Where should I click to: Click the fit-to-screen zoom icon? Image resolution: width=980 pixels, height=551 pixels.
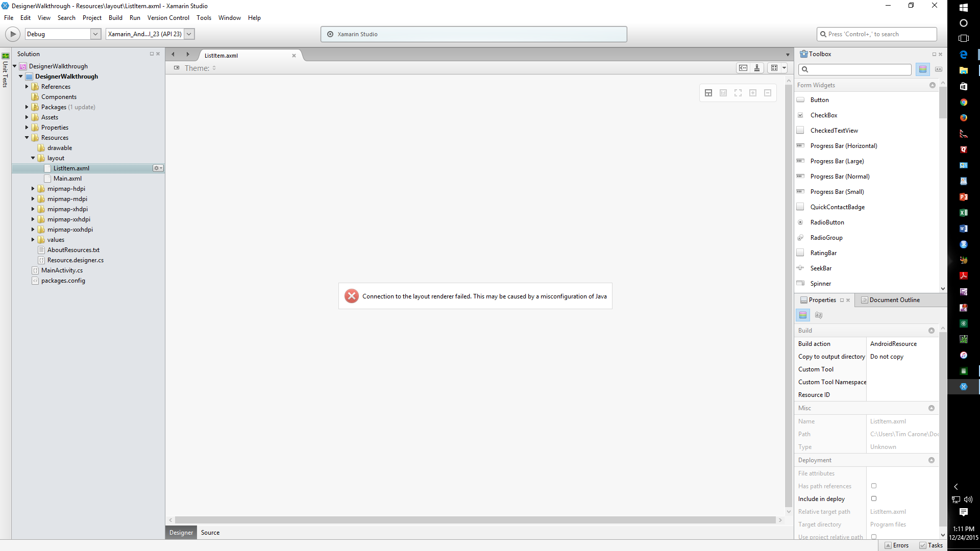tap(738, 93)
